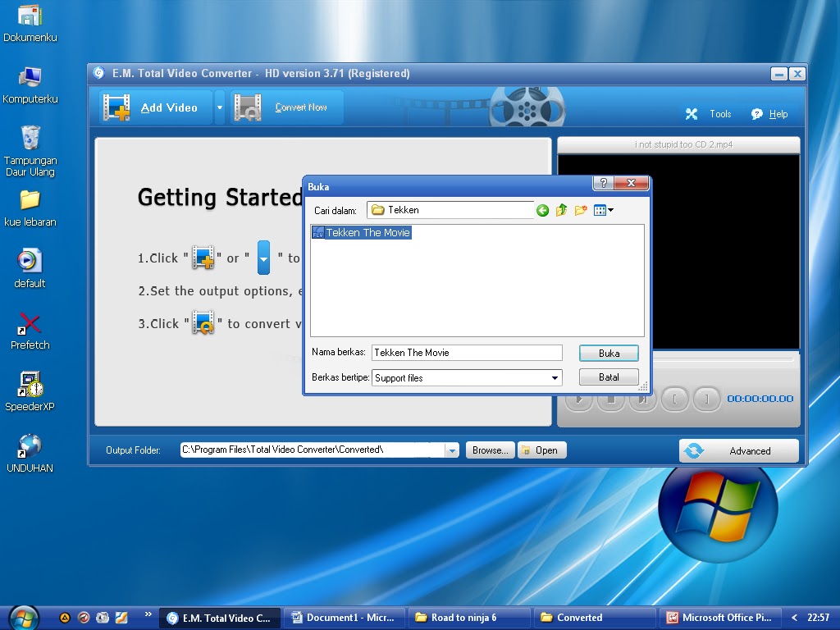Viewport: 840px width, 630px height.
Task: Expand the Berkas bertipe Support files dropdown
Action: pyautogui.click(x=555, y=377)
